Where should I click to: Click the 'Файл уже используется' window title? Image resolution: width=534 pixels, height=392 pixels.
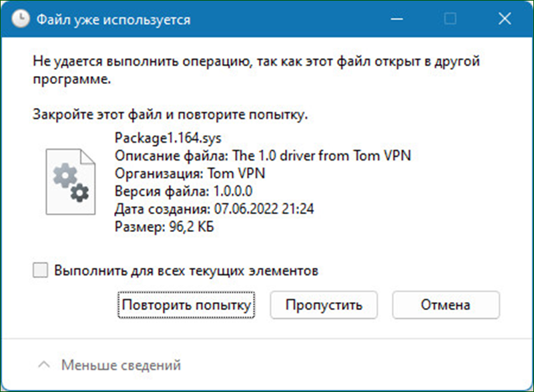113,20
